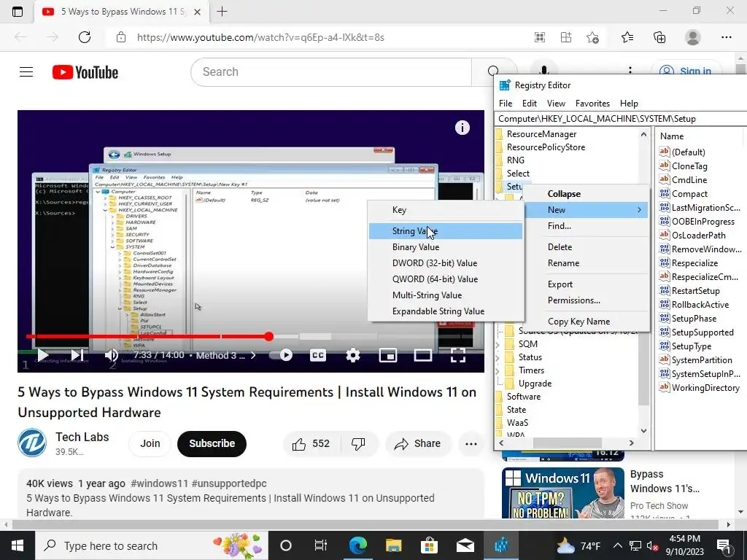
Task: Choose Key in New submenu
Action: coord(446,210)
